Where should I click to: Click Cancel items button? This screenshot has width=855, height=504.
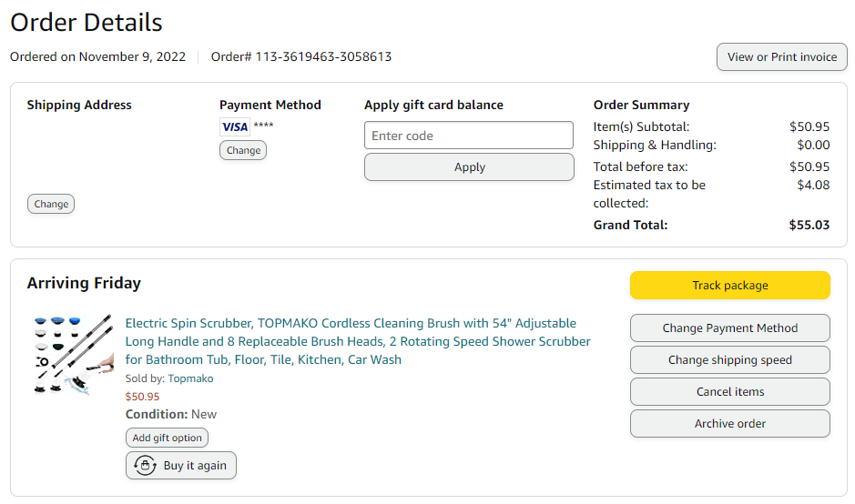(730, 391)
